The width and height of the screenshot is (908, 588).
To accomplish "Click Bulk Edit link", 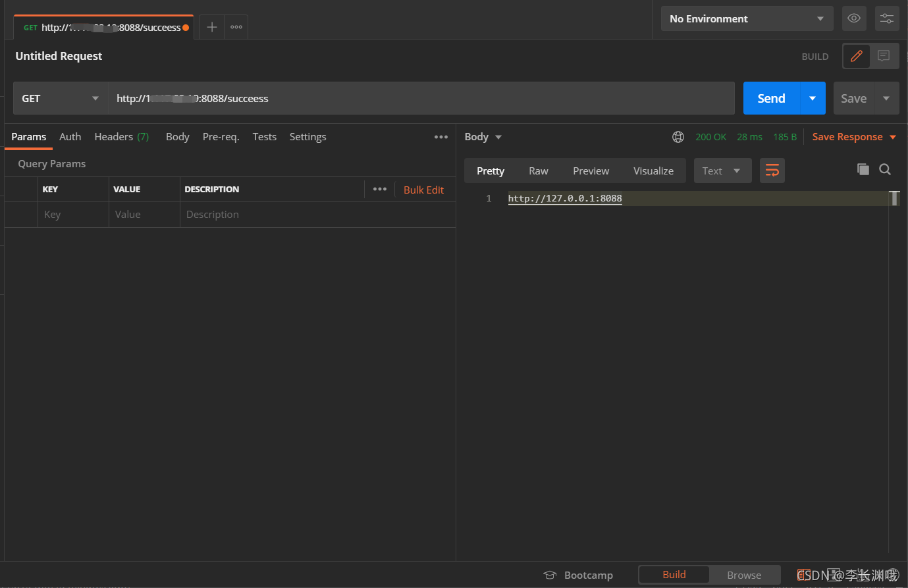I will pyautogui.click(x=423, y=190).
